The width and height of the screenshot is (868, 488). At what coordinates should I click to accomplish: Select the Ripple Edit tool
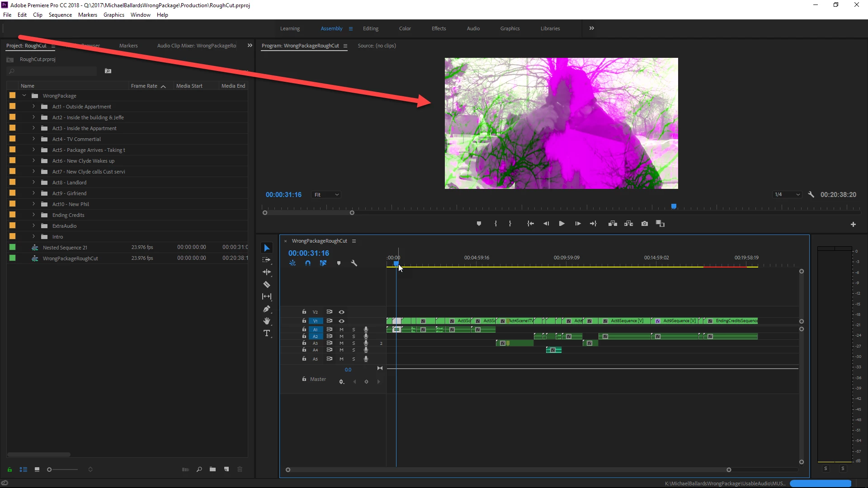click(x=267, y=272)
